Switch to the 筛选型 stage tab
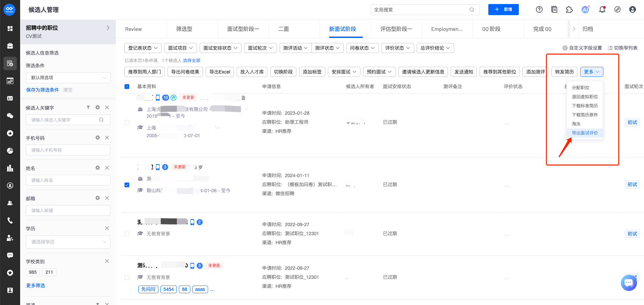The width and height of the screenshot is (644, 305). tap(184, 29)
